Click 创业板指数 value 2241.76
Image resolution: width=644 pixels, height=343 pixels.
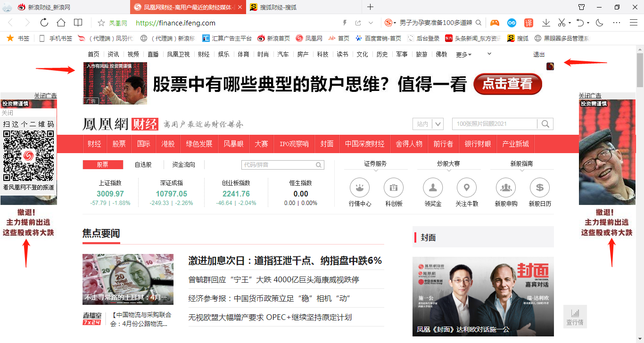point(236,194)
